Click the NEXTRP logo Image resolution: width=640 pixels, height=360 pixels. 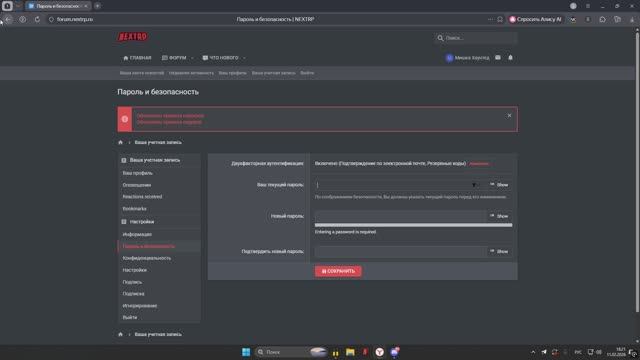tap(133, 37)
